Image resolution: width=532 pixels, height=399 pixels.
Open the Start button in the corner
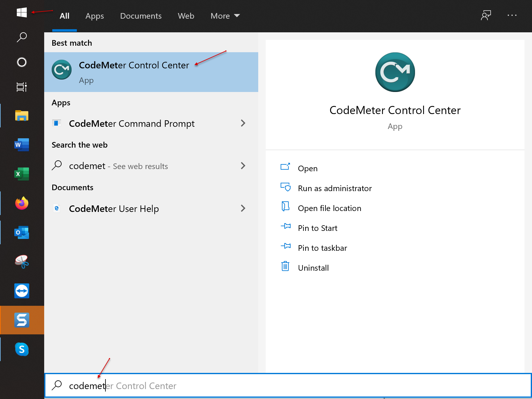21,12
